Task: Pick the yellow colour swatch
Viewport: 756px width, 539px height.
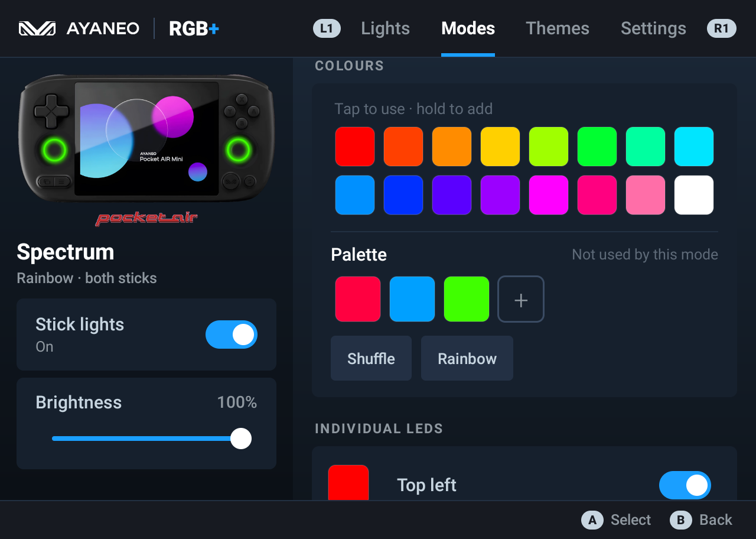Action: pyautogui.click(x=500, y=147)
